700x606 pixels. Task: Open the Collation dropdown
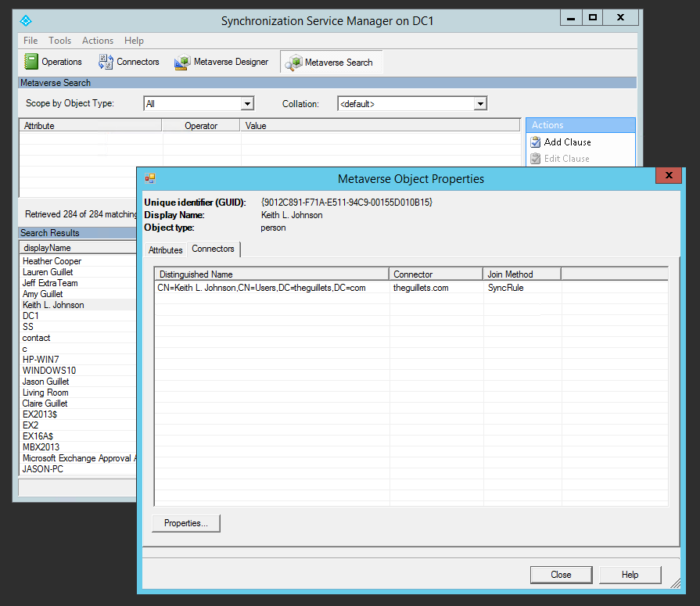pos(478,102)
